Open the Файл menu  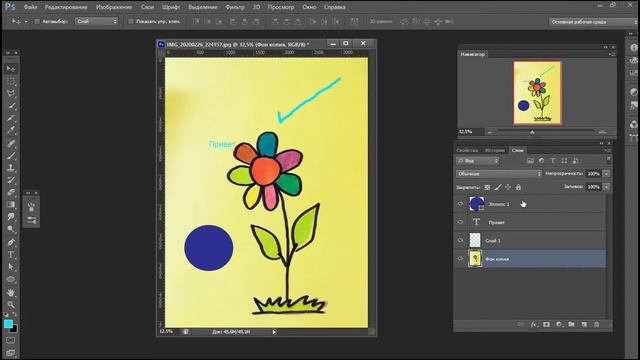30,7
